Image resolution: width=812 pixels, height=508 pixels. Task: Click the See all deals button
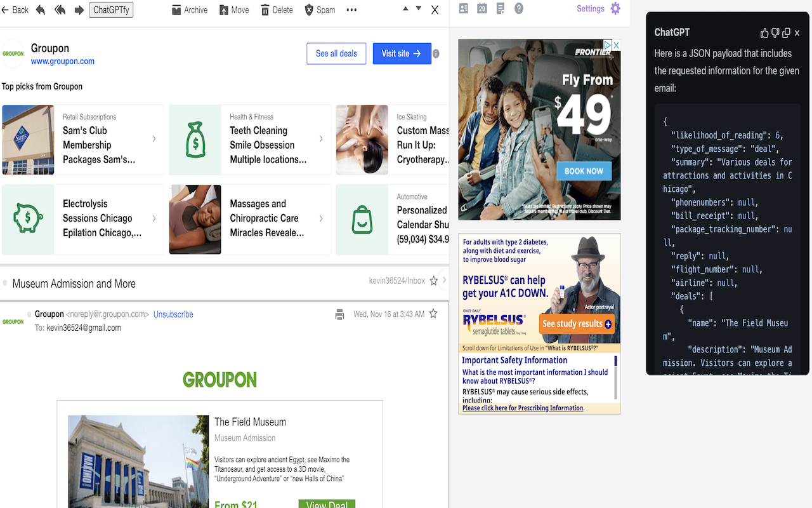click(336, 53)
